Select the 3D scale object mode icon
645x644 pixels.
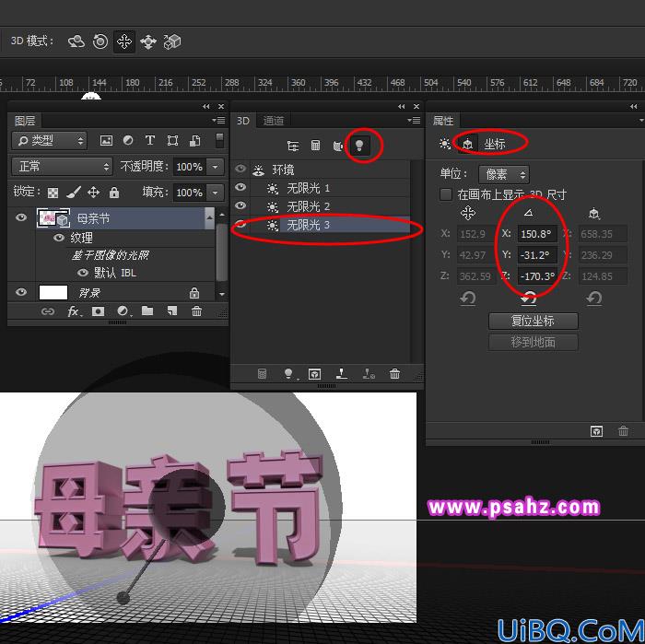pos(172,41)
